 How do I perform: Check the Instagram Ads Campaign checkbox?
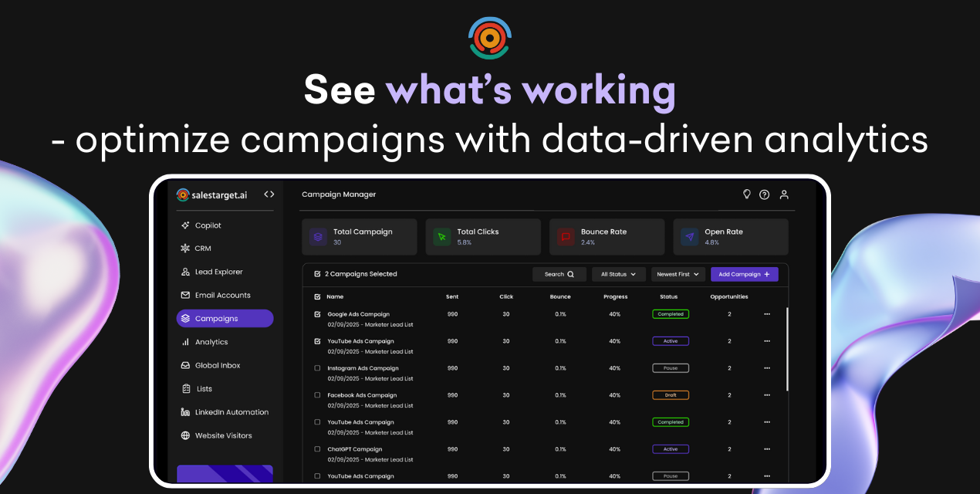pos(316,368)
